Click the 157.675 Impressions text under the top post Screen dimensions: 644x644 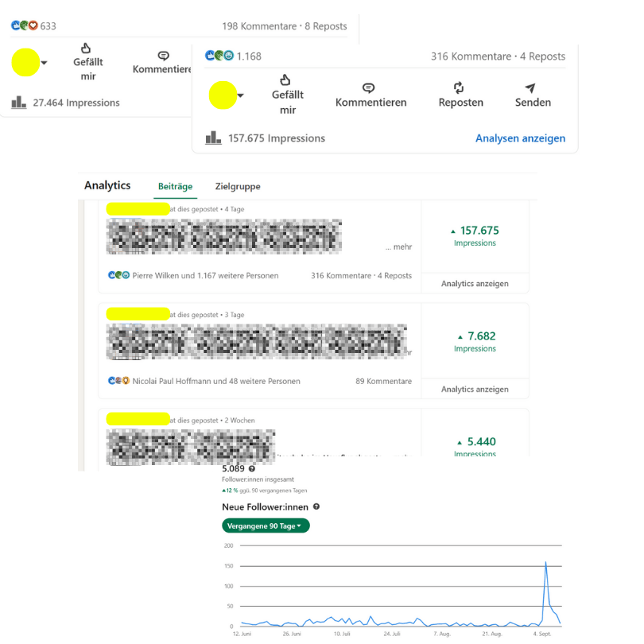tap(277, 138)
